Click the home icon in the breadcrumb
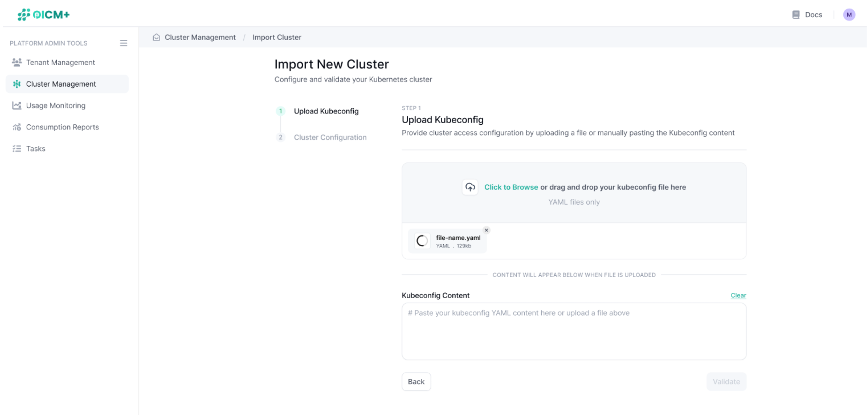The height and width of the screenshot is (415, 868). click(157, 37)
